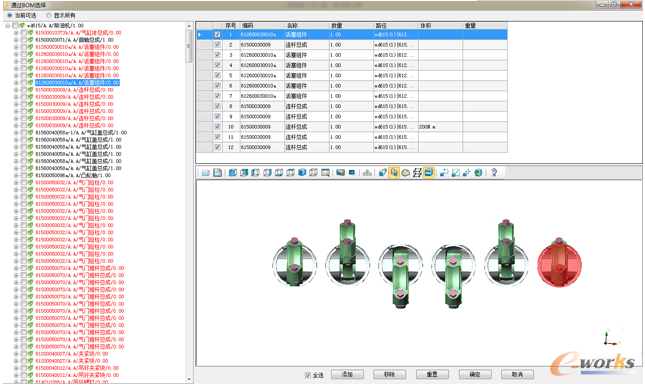The image size is (645, 386).
Task: Select the 显示所有 radio button
Action: [x=49, y=15]
